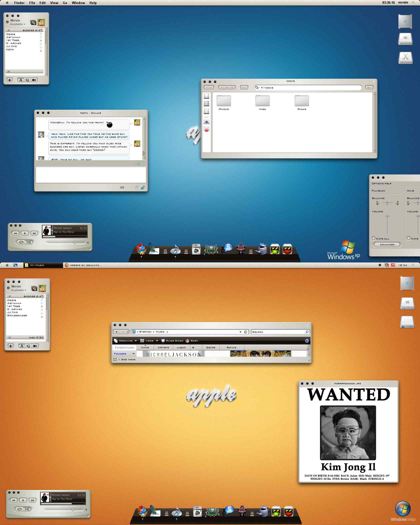Collapse the Misc 0/32 group in buddy list
Screen dimensions: 420x525
[9, 337]
